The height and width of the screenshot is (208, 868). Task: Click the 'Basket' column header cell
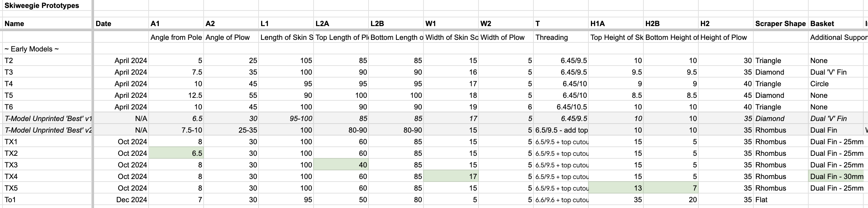[x=822, y=24]
